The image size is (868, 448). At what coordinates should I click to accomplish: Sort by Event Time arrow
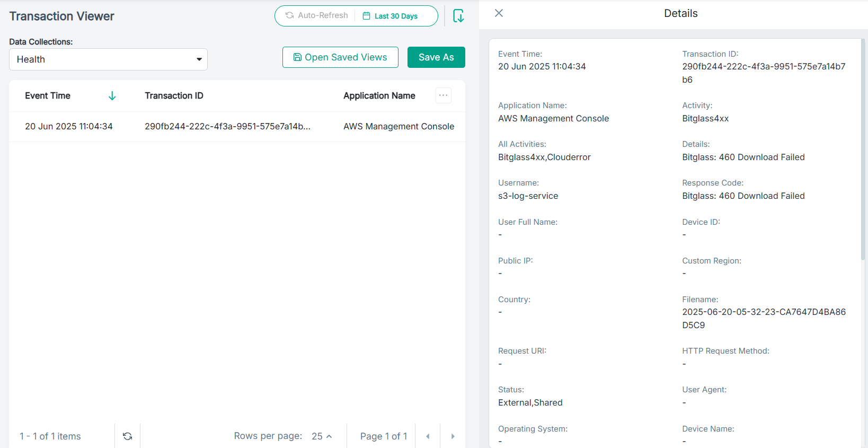(112, 96)
